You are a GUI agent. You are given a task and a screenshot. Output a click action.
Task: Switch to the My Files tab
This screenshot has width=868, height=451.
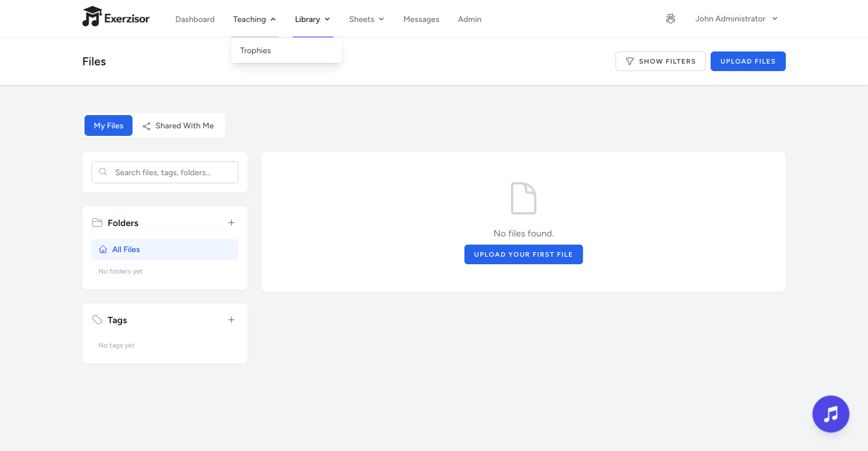click(108, 125)
